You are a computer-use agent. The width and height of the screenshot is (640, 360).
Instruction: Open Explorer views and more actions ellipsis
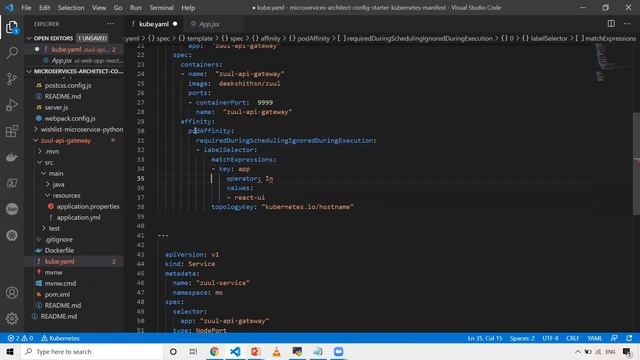[x=111, y=24]
